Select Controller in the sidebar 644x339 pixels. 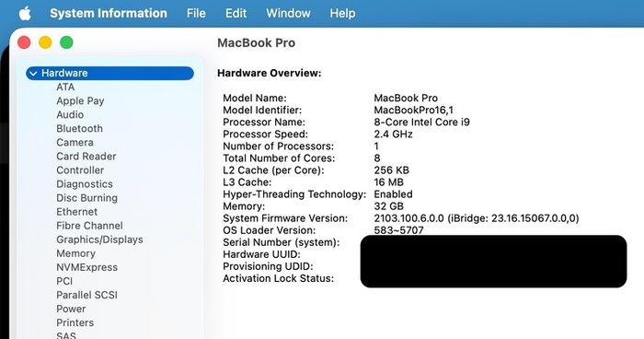(80, 170)
